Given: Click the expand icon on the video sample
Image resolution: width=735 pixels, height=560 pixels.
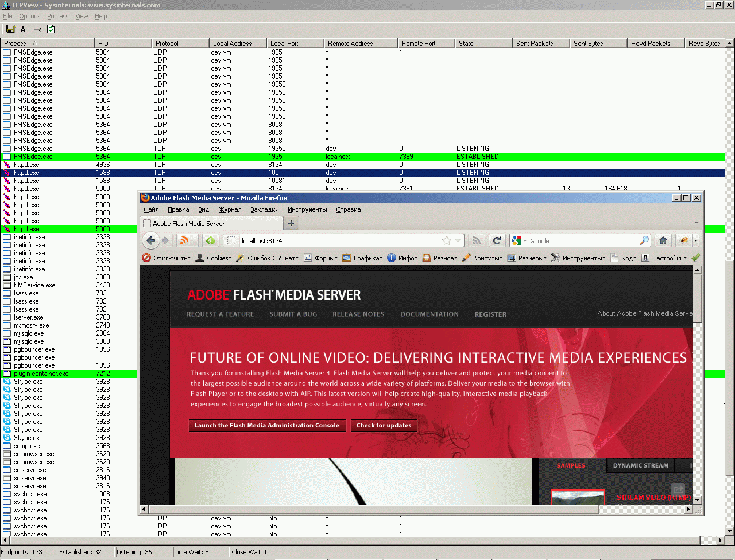Looking at the screenshot, I should click(x=678, y=489).
